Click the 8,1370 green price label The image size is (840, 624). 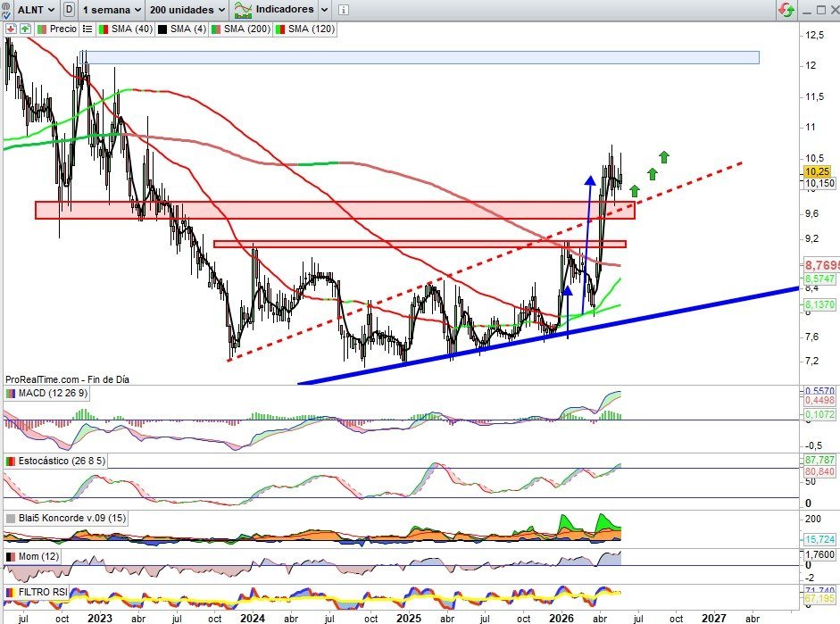(819, 304)
